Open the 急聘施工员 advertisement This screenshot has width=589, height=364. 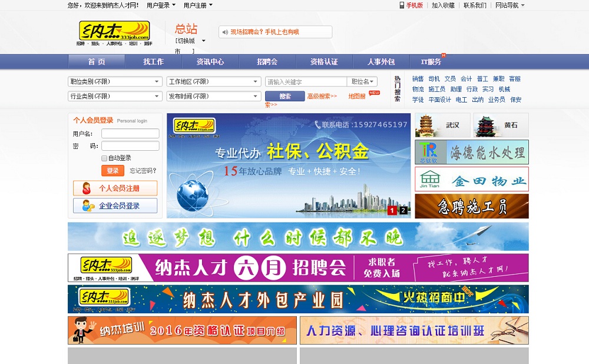click(472, 206)
